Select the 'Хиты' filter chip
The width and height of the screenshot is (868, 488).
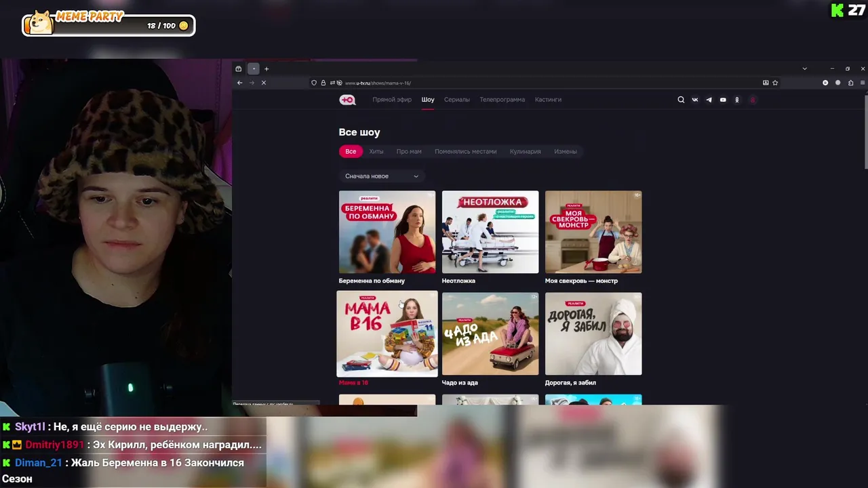pyautogui.click(x=376, y=151)
